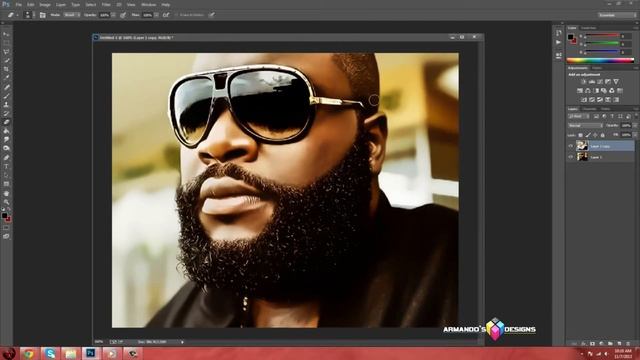Switch to the Channels tab
This screenshot has width=640, height=360.
[589, 109]
